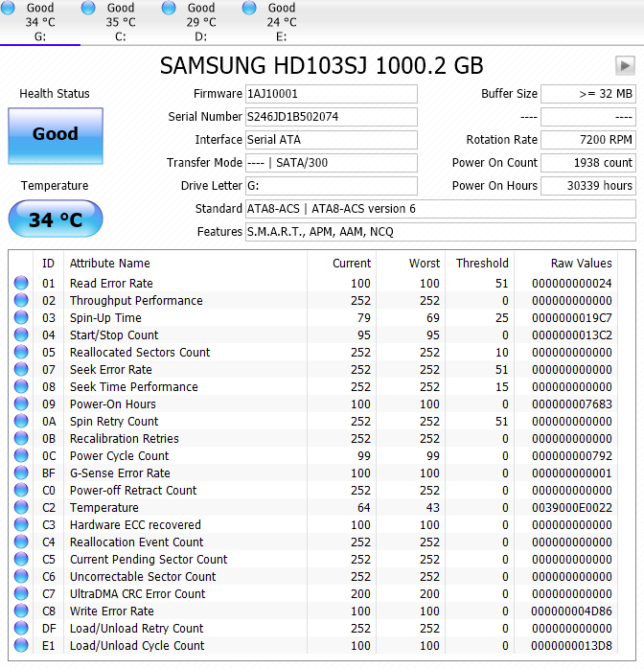Click the Attribute Name column header

(x=185, y=264)
